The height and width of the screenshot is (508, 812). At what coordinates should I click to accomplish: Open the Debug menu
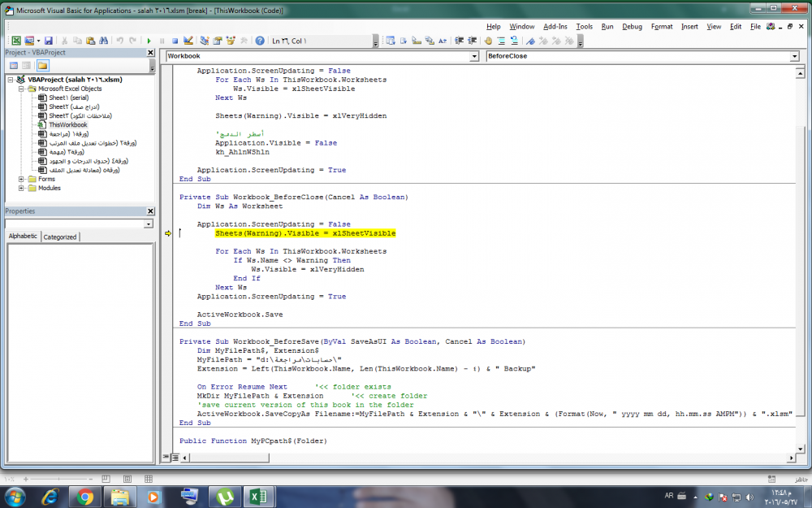click(x=632, y=27)
